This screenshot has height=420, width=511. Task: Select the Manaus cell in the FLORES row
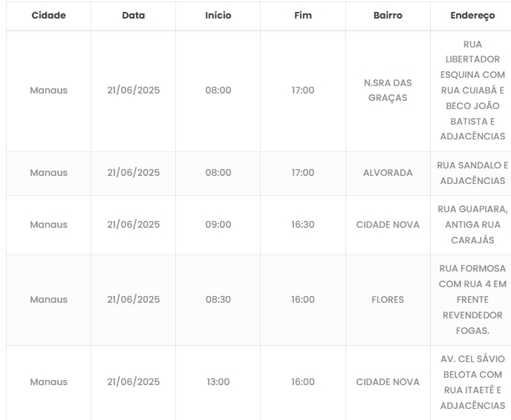pos(48,300)
